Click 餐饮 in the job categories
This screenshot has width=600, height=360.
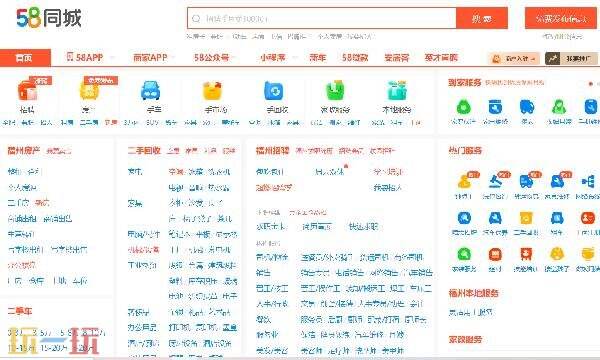coord(263,319)
